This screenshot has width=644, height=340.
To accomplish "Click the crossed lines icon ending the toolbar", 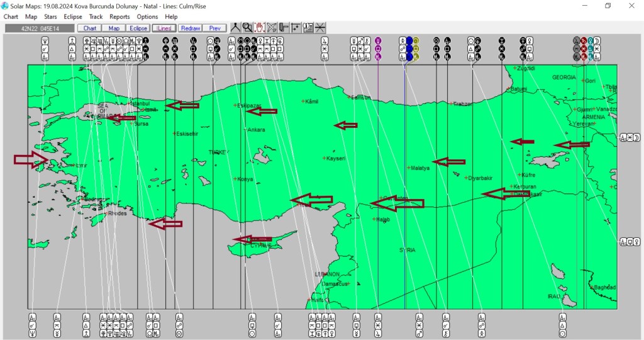I will click(320, 28).
